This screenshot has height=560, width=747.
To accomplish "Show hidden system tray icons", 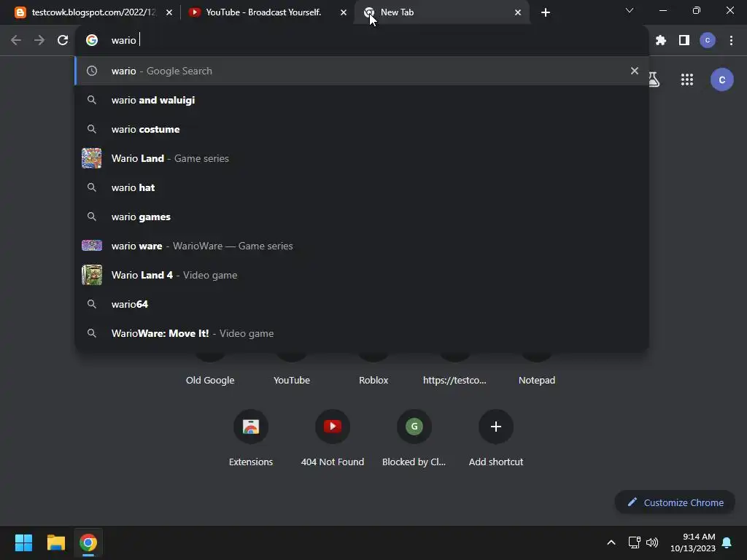I will [611, 542].
